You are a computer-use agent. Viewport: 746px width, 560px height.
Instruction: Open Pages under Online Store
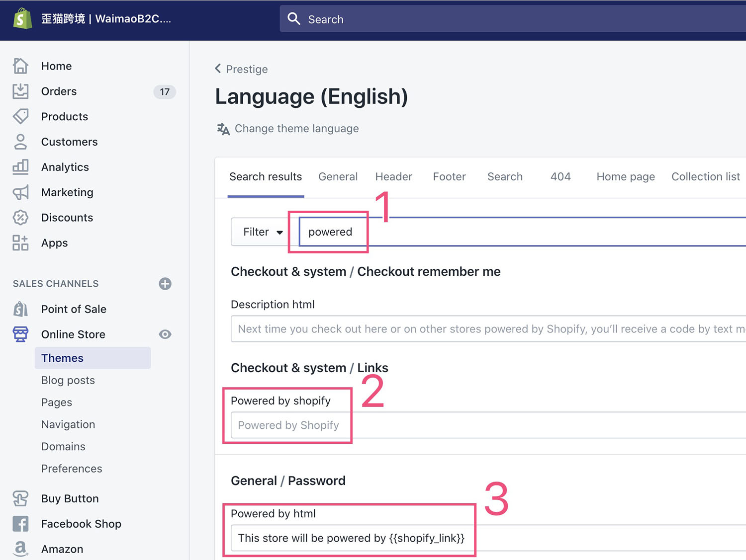click(56, 402)
